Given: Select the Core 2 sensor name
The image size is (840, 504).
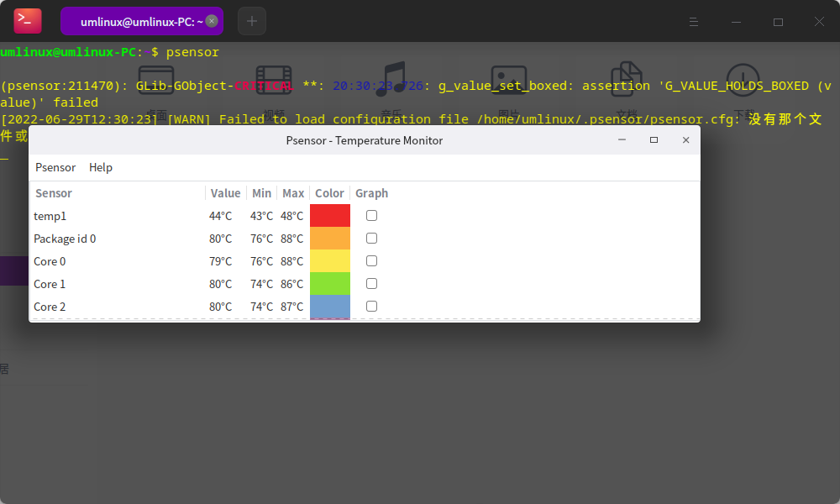Looking at the screenshot, I should [50, 307].
